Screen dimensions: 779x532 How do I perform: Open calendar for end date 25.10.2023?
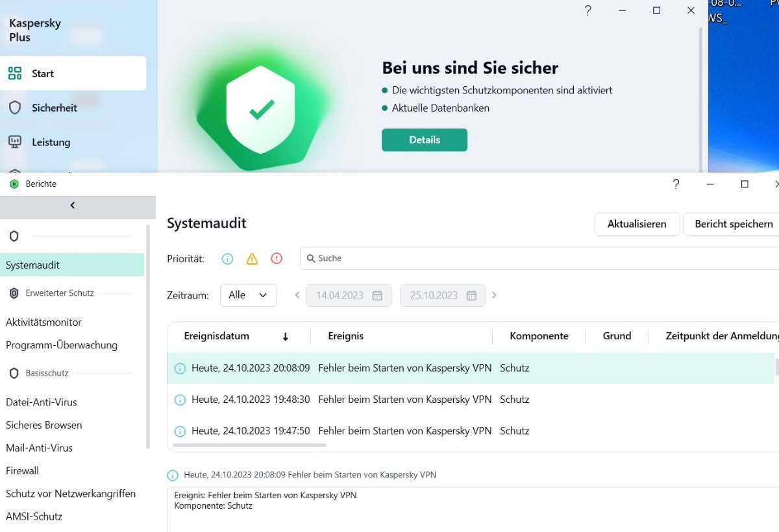[x=472, y=296]
